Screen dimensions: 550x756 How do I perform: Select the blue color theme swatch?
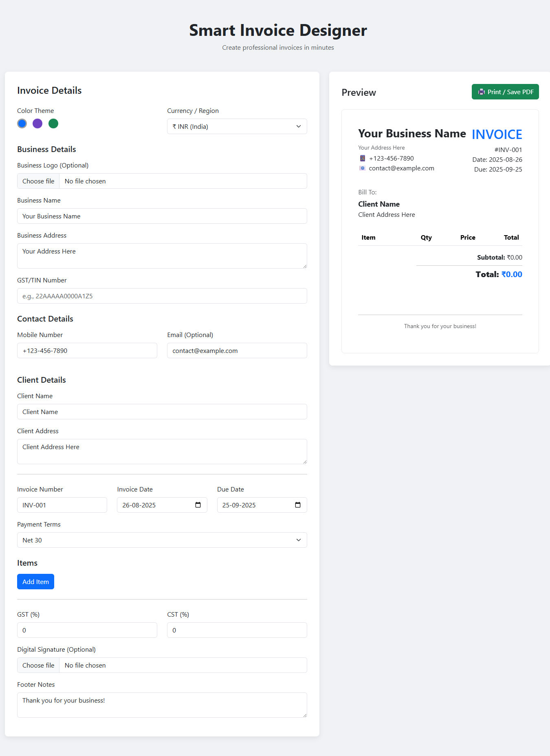click(x=22, y=123)
